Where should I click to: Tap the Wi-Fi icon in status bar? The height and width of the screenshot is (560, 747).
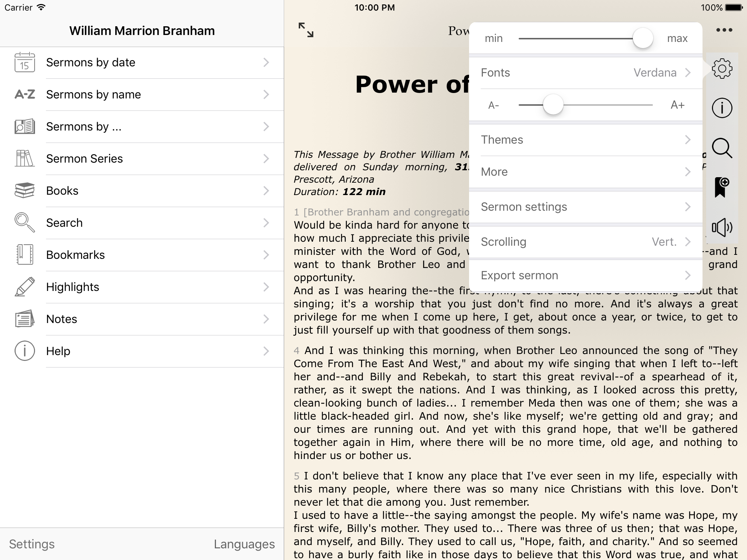42,7
